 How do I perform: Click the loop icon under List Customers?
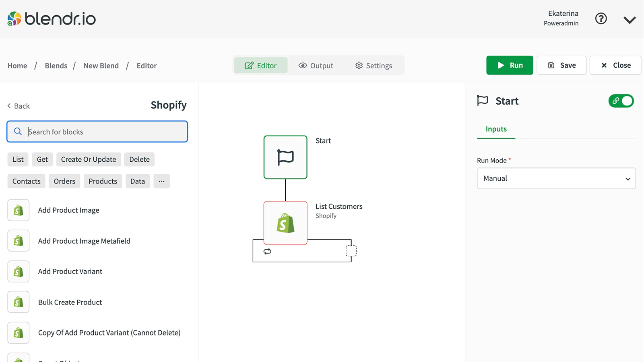click(x=267, y=251)
